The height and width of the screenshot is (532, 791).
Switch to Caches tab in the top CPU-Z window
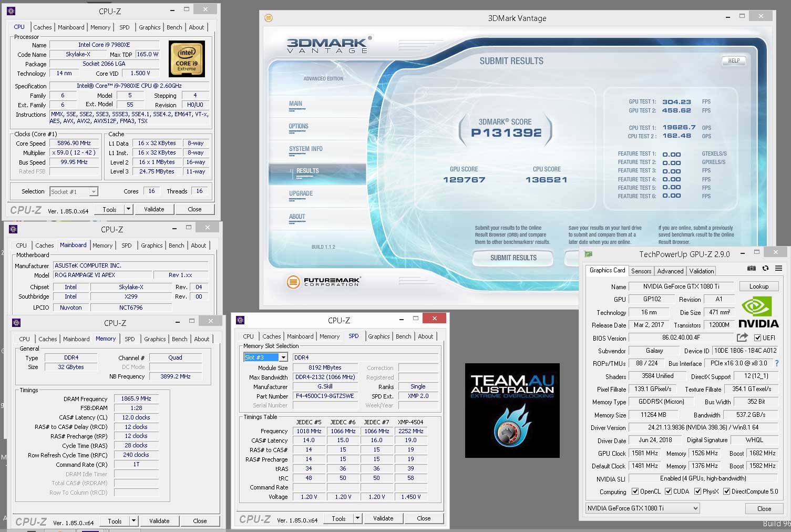[x=43, y=27]
